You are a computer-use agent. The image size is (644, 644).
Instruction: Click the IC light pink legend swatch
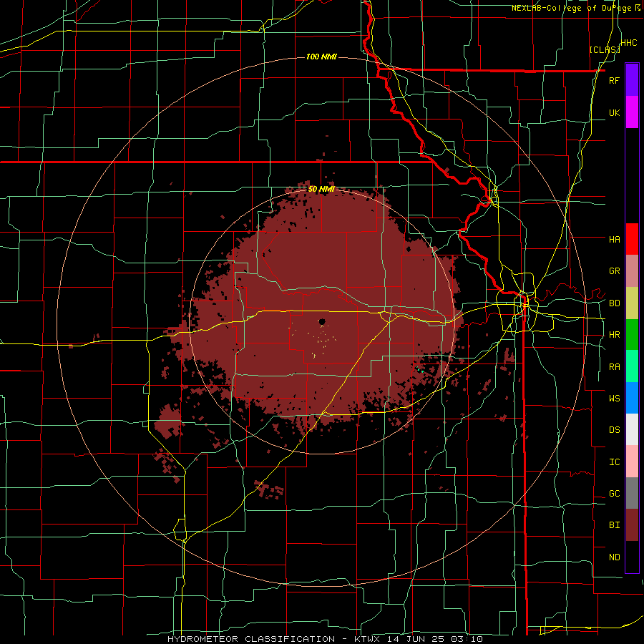coord(632,462)
